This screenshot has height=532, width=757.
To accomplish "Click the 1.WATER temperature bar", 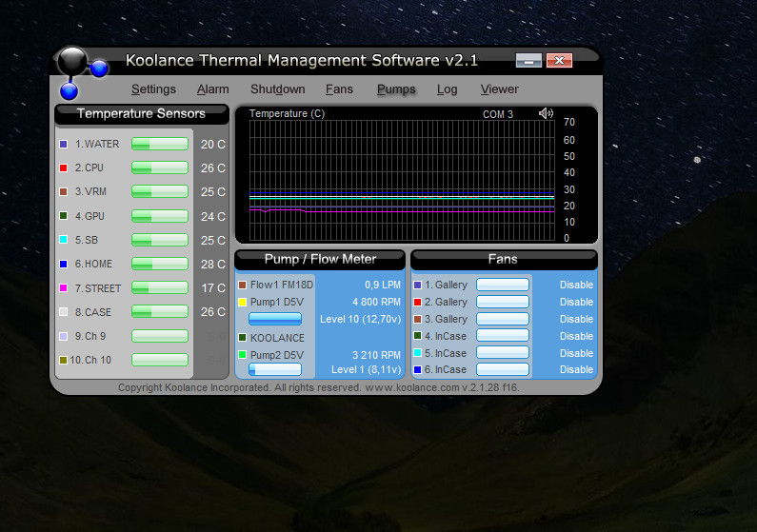I will point(160,144).
